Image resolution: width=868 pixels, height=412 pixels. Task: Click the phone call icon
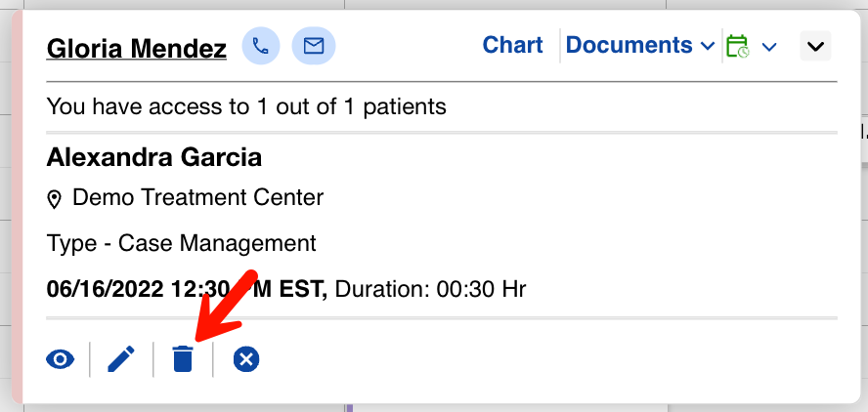pos(260,46)
